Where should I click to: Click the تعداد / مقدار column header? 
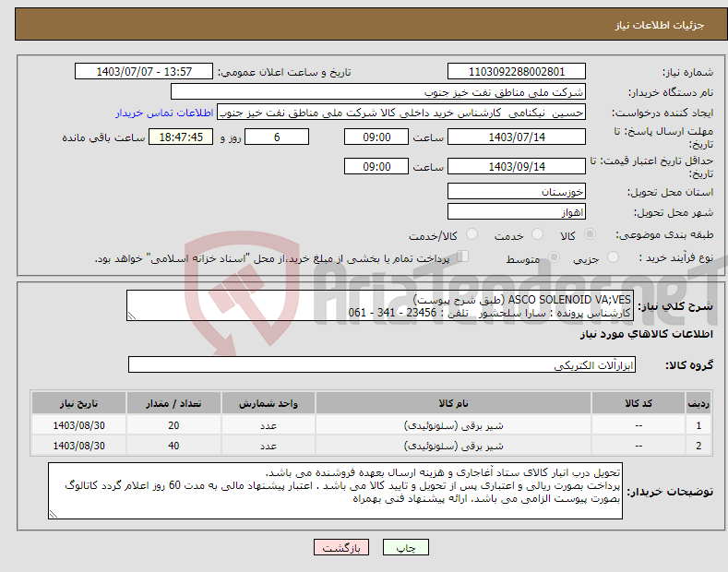point(173,403)
